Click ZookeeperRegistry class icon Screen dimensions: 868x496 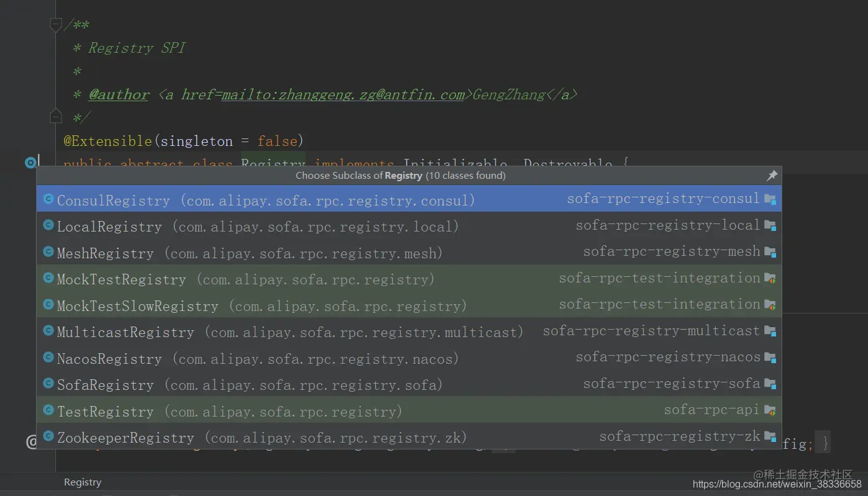[48, 436]
